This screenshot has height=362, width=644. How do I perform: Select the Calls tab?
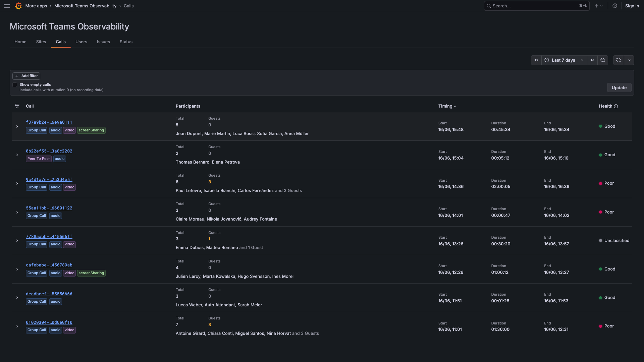(61, 42)
